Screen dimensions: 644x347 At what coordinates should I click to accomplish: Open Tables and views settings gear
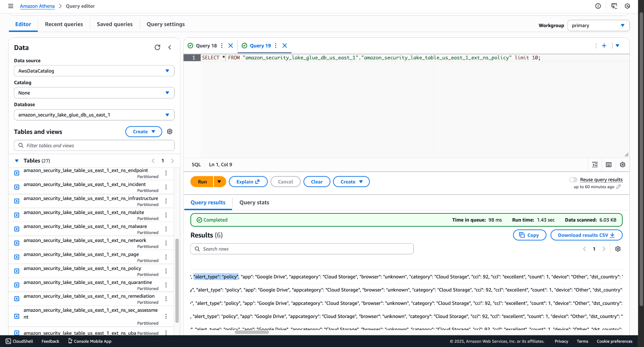pyautogui.click(x=170, y=132)
